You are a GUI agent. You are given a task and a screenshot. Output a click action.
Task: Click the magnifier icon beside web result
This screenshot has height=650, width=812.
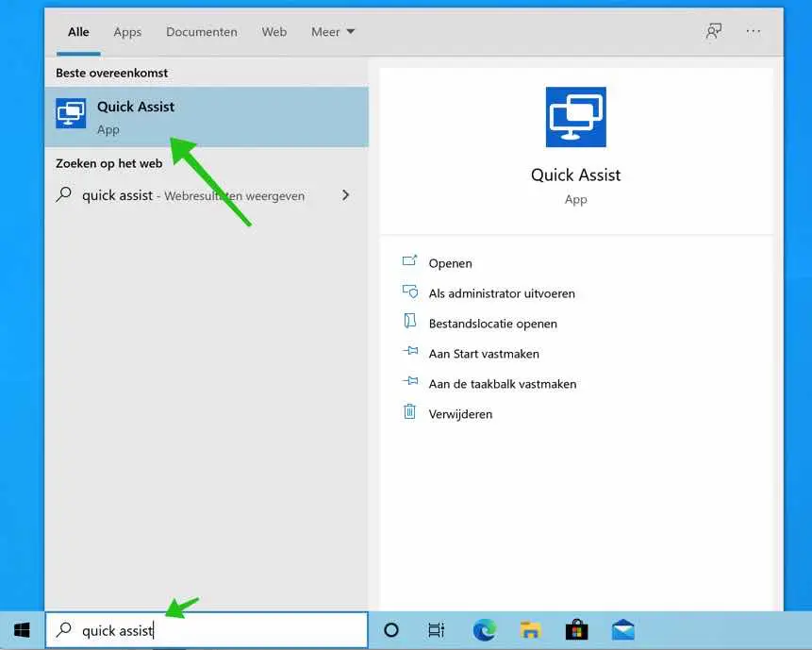pos(64,194)
